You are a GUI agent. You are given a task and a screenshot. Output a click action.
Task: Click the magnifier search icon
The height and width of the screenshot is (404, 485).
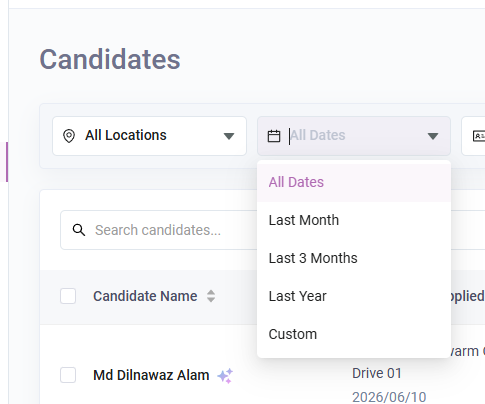(x=79, y=230)
